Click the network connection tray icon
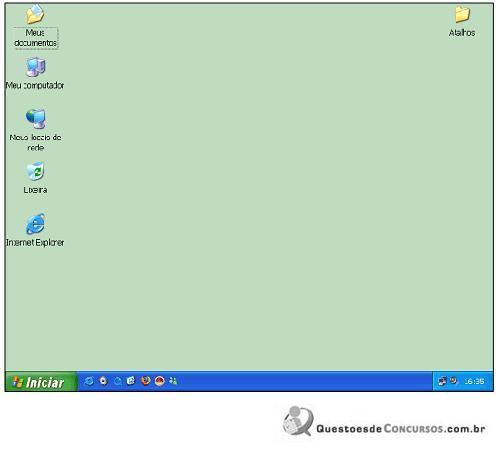Image resolution: width=496 pixels, height=452 pixels. pos(442,381)
